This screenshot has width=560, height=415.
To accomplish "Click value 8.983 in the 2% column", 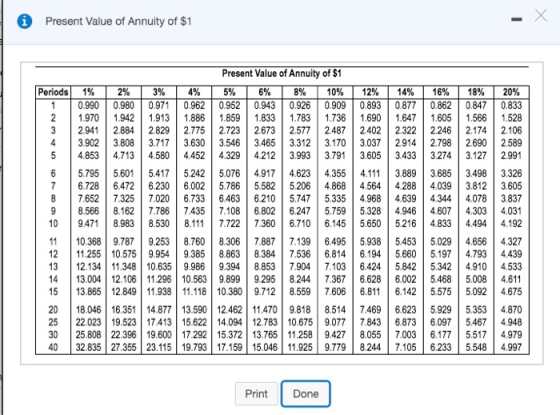I will [124, 224].
